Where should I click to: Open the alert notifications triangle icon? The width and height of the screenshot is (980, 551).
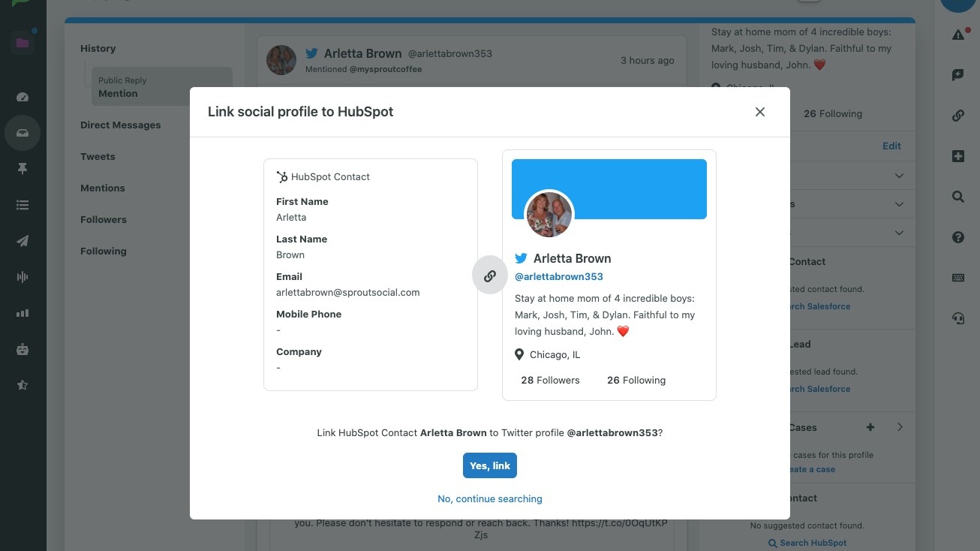point(957,33)
